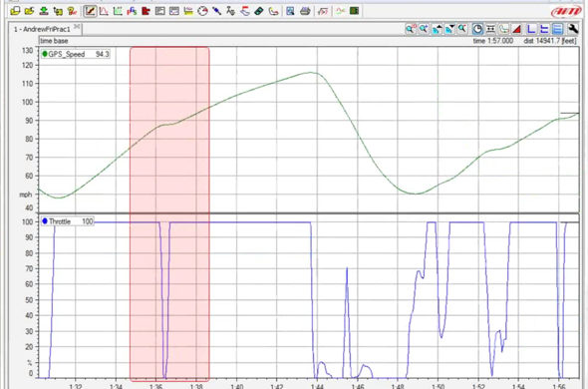588x389 pixels.
Task: Select the measures graph view icon
Action: (x=90, y=11)
